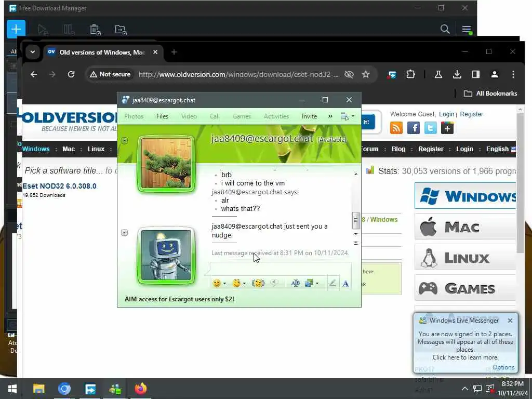Open search in Free Download Manager

click(445, 29)
